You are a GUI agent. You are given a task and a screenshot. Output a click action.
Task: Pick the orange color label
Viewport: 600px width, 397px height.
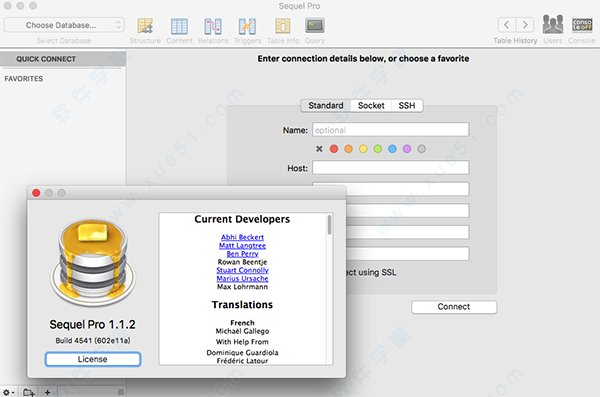click(x=348, y=149)
